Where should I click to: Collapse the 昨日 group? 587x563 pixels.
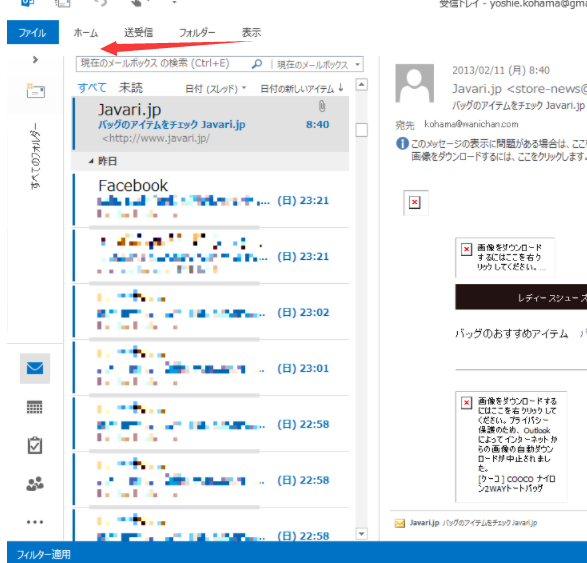[x=91, y=161]
